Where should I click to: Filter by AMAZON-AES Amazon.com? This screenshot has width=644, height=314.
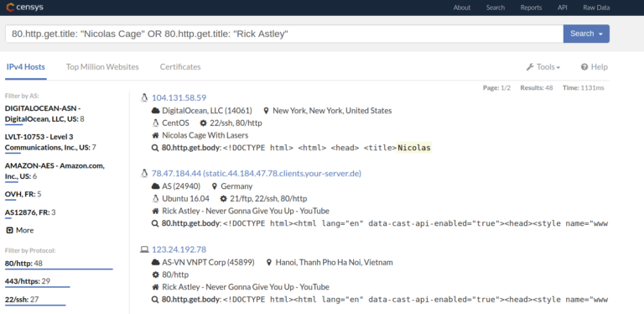coord(55,170)
